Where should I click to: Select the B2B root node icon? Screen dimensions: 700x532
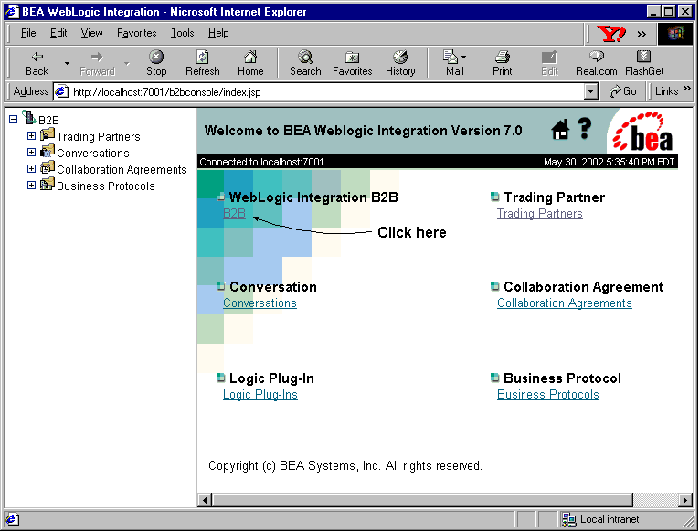point(29,118)
